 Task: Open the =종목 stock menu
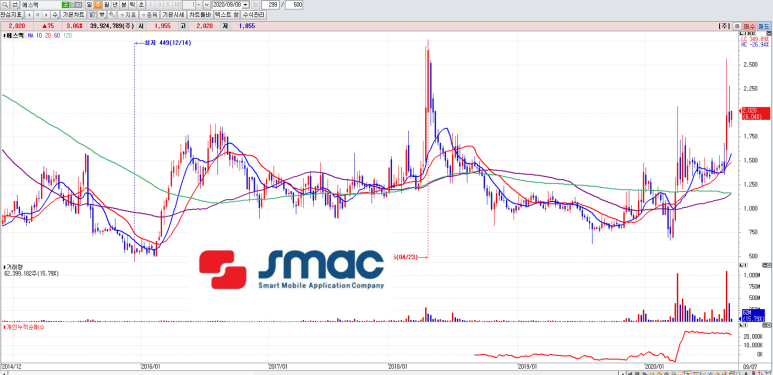150,15
